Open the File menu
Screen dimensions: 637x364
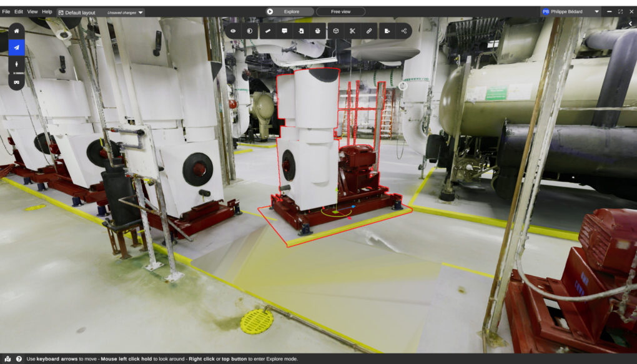tap(6, 12)
